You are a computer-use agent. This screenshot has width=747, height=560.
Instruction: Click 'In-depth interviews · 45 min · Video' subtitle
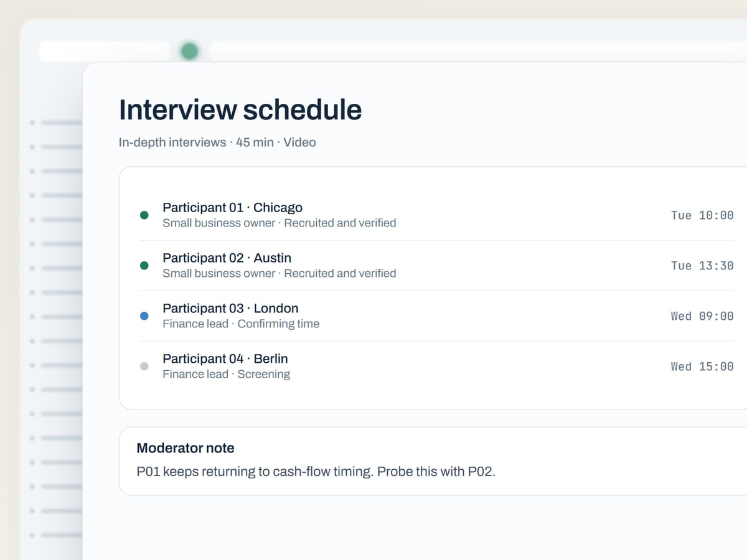[217, 142]
